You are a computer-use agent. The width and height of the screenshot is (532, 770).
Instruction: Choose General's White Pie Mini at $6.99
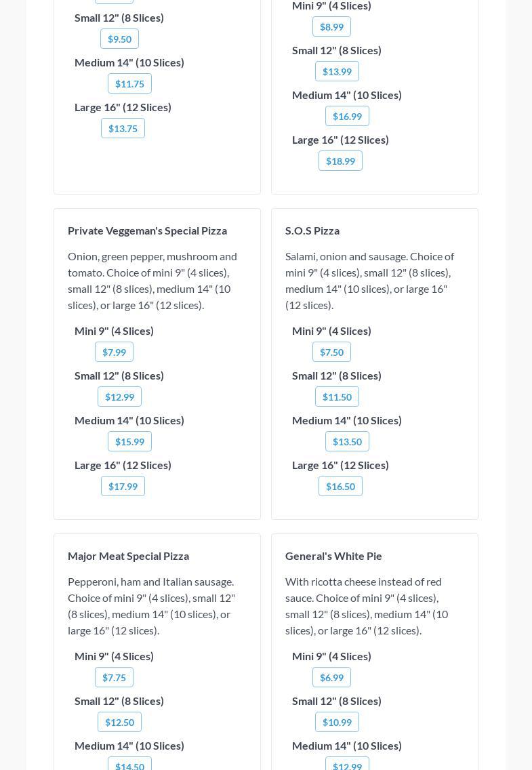click(x=331, y=678)
